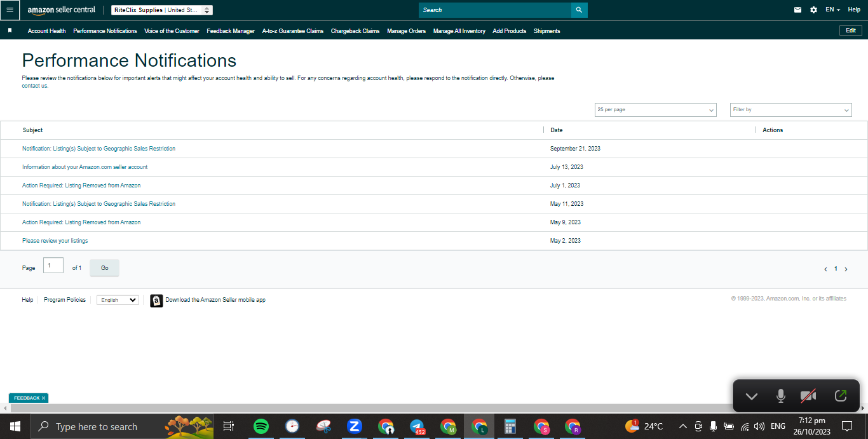Open the Windows Start menu
This screenshot has width=868, height=439.
click(15, 426)
